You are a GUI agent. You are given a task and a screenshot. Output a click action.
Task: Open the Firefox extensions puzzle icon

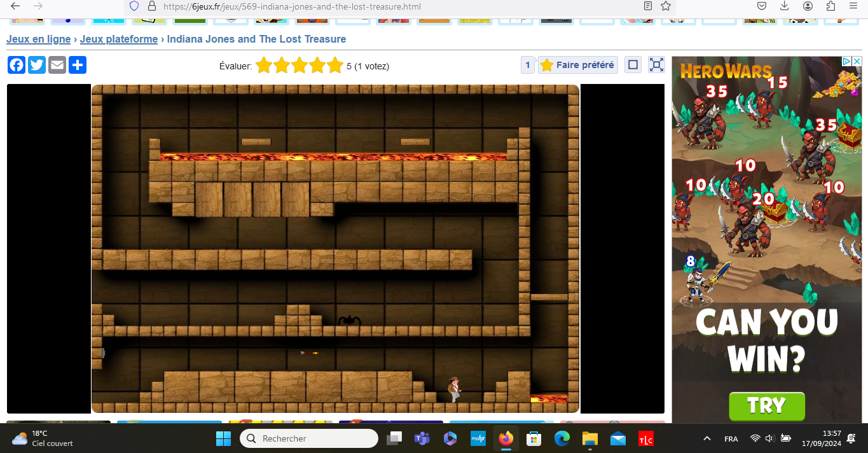[830, 6]
